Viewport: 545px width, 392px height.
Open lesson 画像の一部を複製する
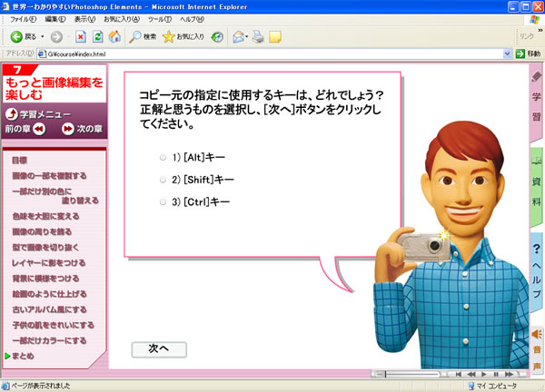50,175
